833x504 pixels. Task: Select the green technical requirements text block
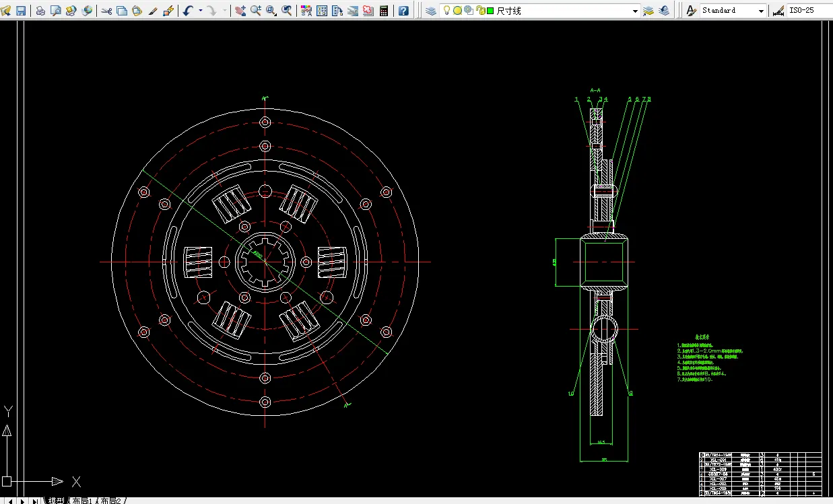point(710,358)
